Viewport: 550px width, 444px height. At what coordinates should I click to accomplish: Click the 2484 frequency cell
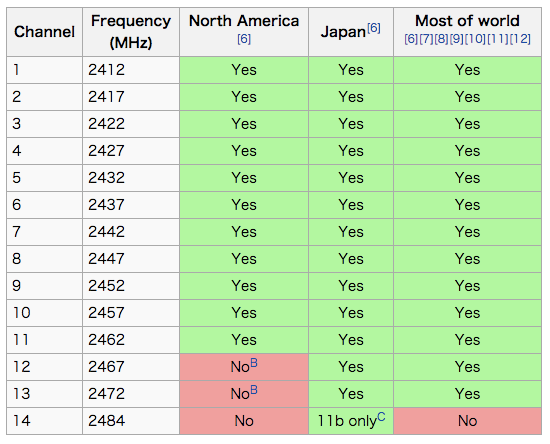click(131, 421)
